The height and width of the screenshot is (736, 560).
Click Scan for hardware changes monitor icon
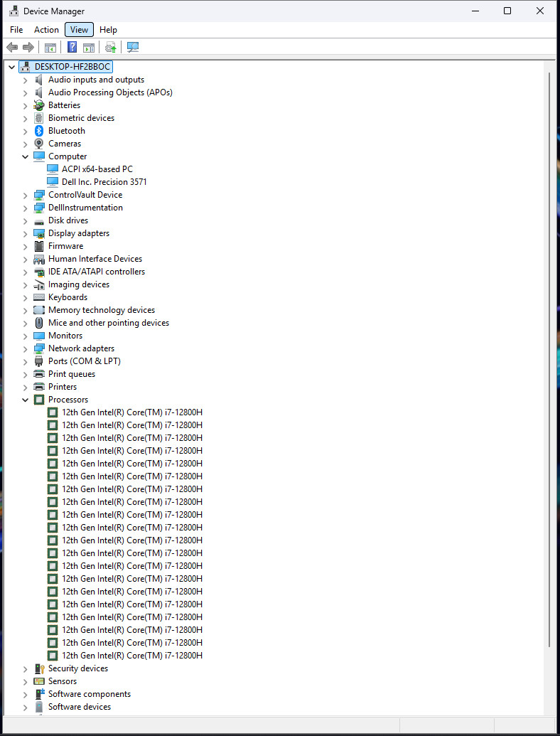pyautogui.click(x=133, y=47)
